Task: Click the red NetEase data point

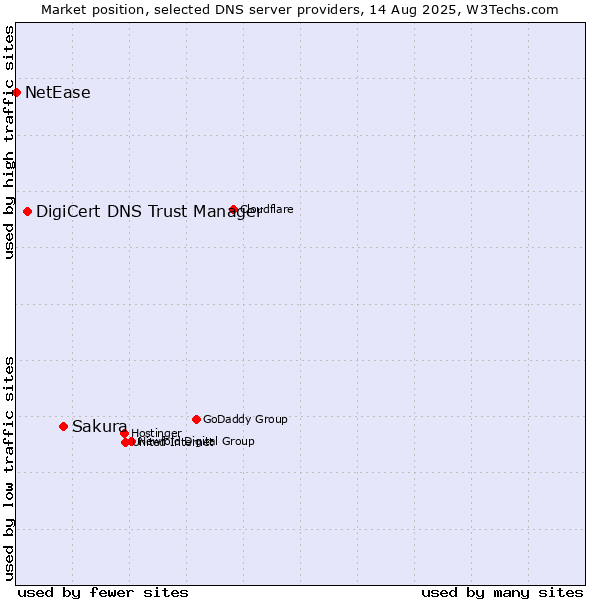Action: pyautogui.click(x=16, y=93)
